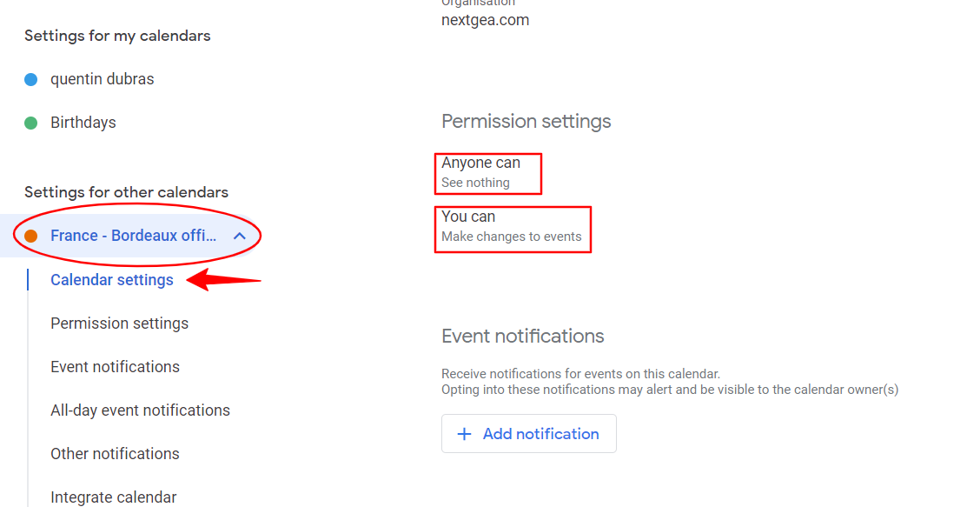This screenshot has width=980, height=507.
Task: Select France - Bordeaux office calendar entry
Action: [133, 236]
